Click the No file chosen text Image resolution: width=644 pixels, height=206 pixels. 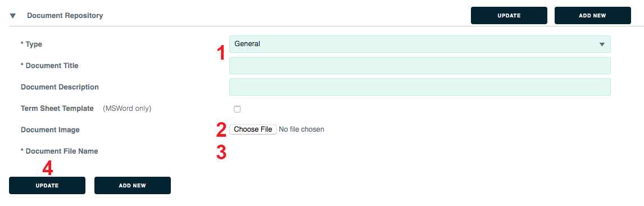click(301, 129)
